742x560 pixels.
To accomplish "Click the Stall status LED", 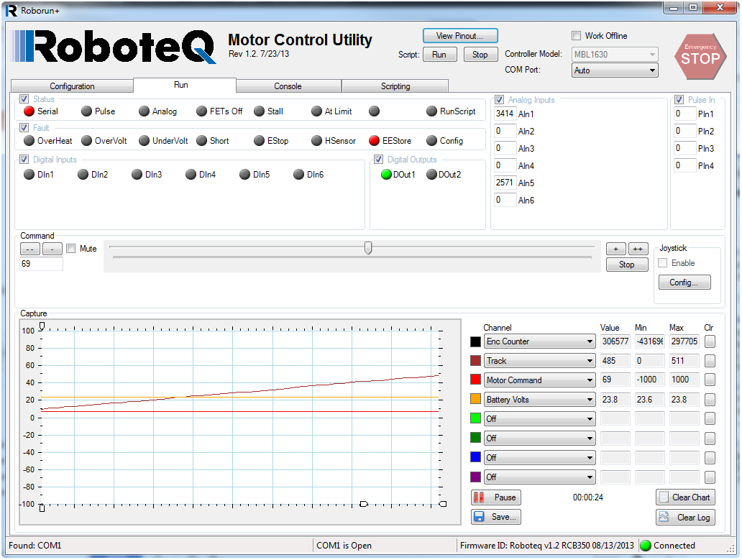I will [x=259, y=111].
